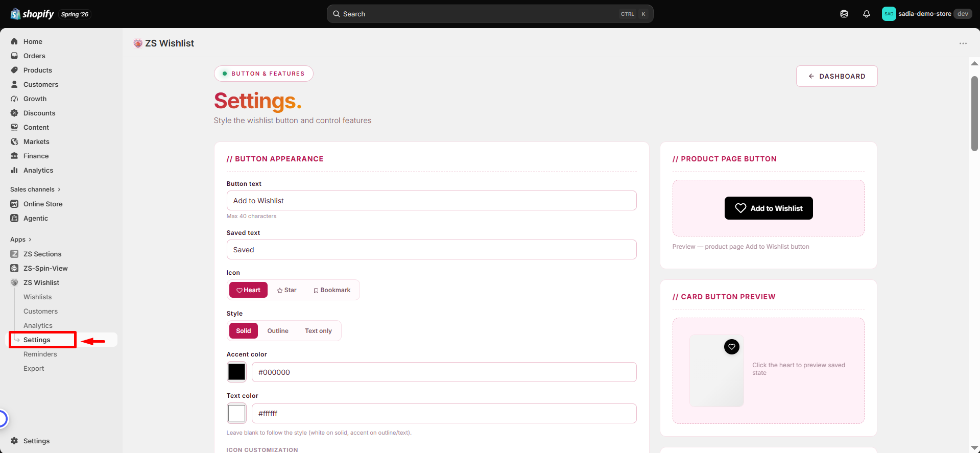The width and height of the screenshot is (980, 453).
Task: Click the Button text input field
Action: click(432, 201)
